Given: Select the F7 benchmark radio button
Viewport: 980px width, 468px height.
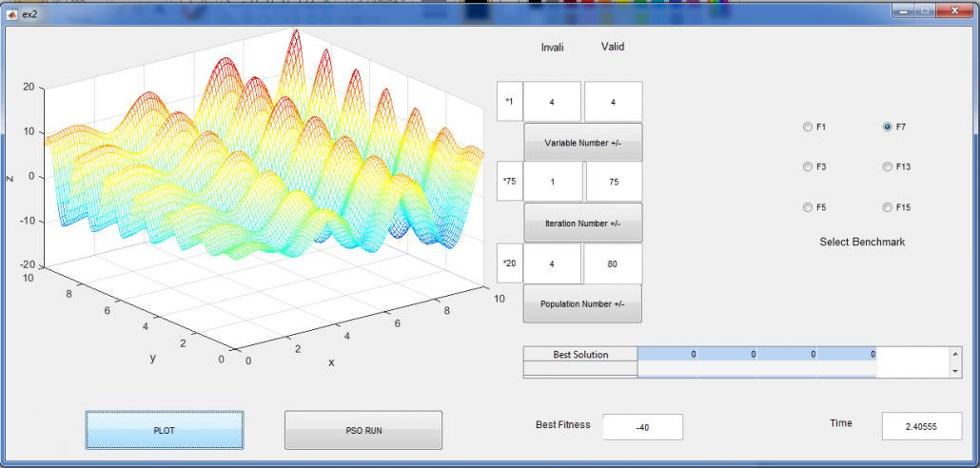Looking at the screenshot, I should click(888, 127).
